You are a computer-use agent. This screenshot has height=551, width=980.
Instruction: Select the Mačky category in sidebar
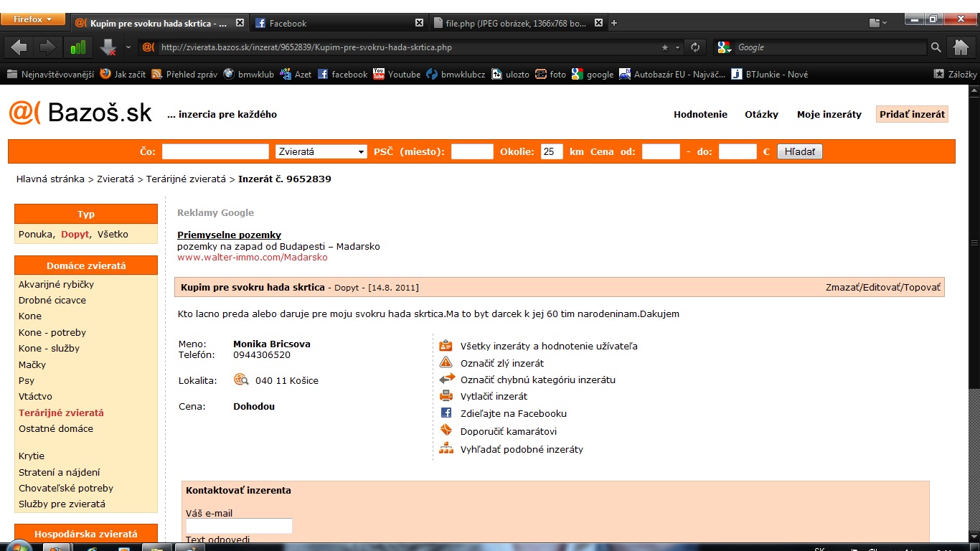coord(32,364)
